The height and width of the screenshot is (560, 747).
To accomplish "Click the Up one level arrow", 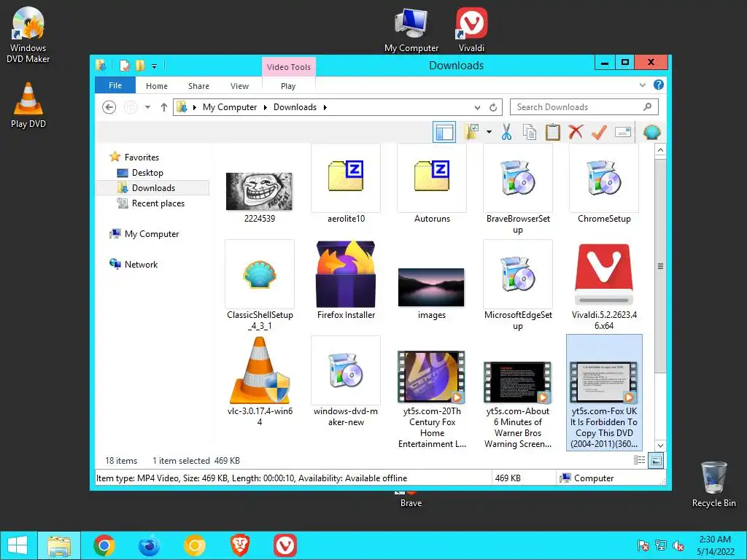I will 164,107.
